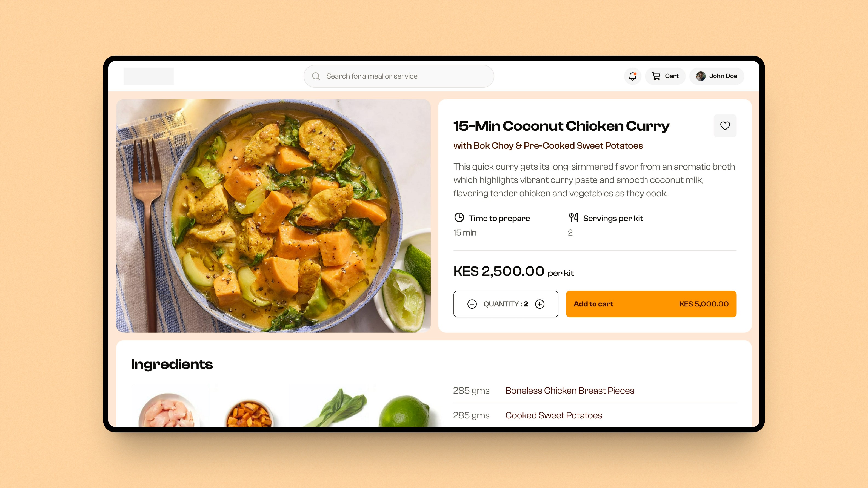Click the site logo placeholder
Viewport: 868px width, 488px height.
(x=149, y=76)
